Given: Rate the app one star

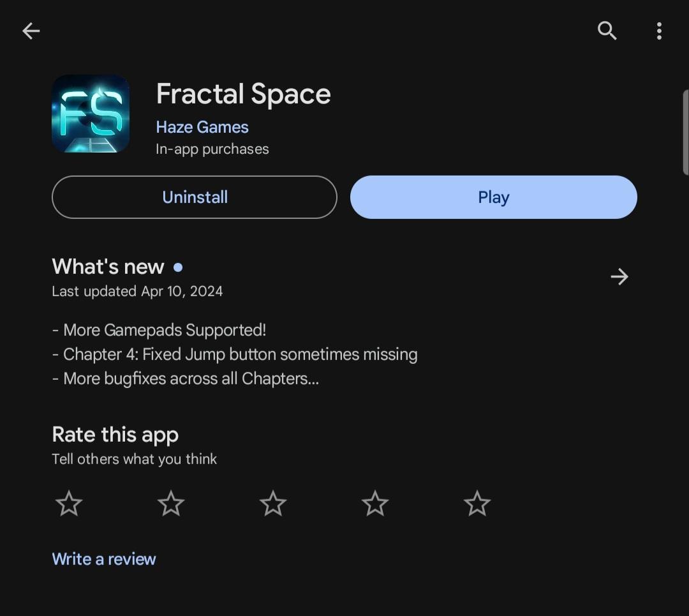Looking at the screenshot, I should point(69,504).
